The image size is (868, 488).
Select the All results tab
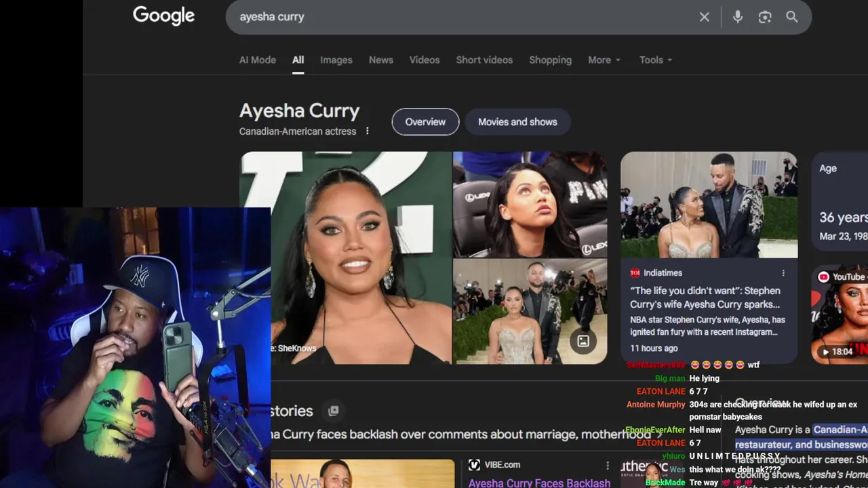click(298, 60)
